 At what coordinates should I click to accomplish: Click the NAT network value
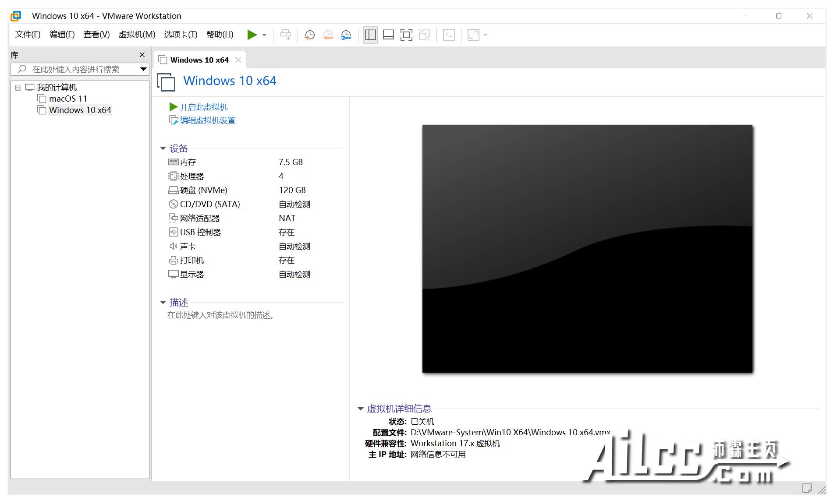point(287,218)
